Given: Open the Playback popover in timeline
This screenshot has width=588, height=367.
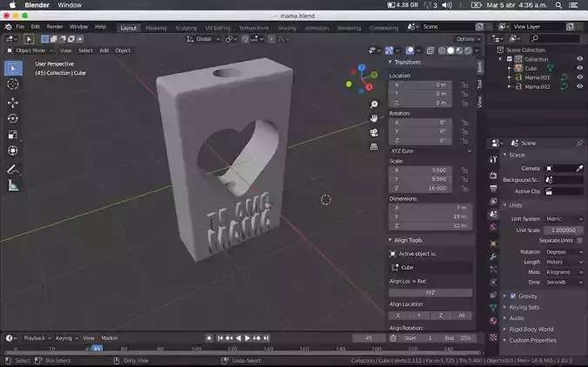Looking at the screenshot, I should point(37,337).
